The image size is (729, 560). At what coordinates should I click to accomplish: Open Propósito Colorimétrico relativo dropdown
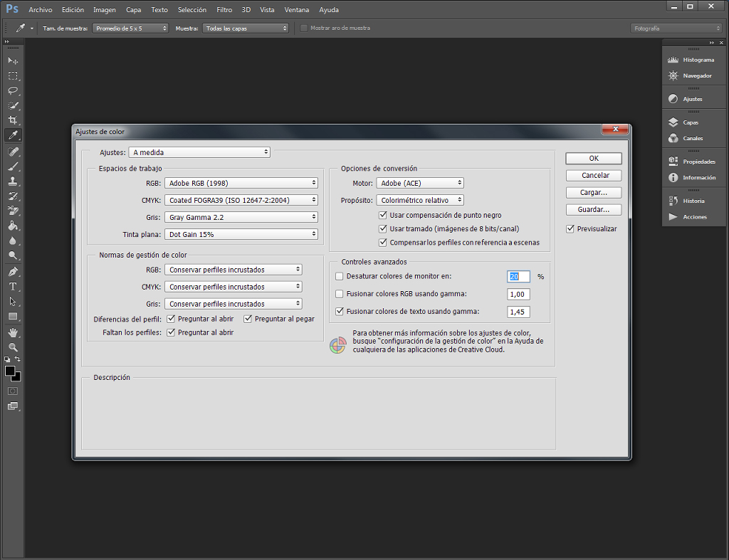[420, 200]
